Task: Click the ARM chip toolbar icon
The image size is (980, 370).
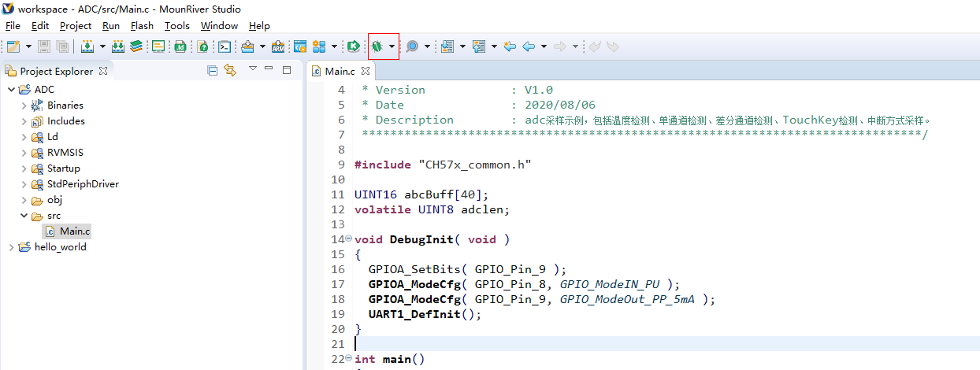Action: (x=278, y=46)
